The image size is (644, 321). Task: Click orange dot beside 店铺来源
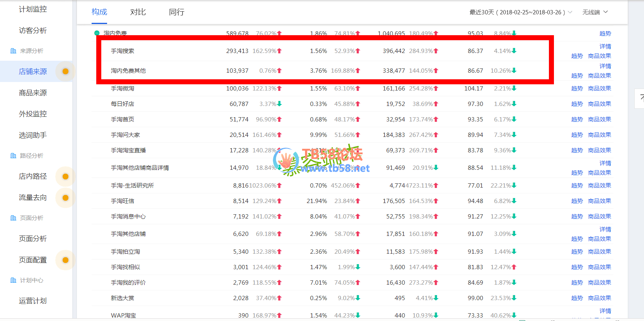(x=65, y=72)
